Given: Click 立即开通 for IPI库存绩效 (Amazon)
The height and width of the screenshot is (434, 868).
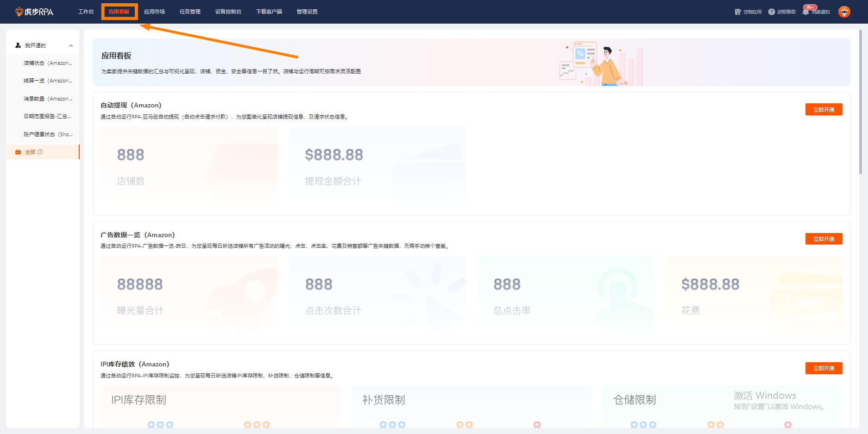Looking at the screenshot, I should pos(824,368).
